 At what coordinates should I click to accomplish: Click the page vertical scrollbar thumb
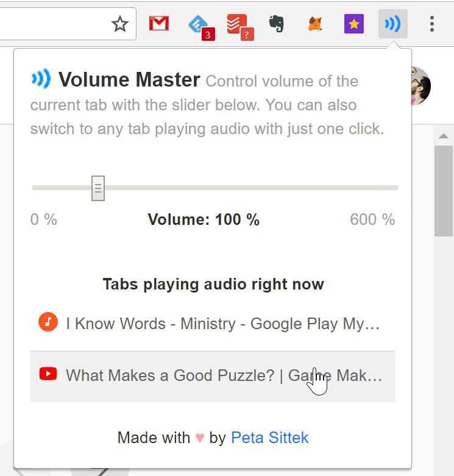click(x=444, y=191)
